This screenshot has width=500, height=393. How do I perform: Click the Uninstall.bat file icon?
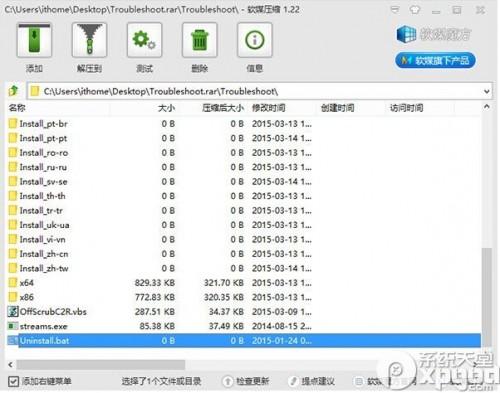pos(13,340)
